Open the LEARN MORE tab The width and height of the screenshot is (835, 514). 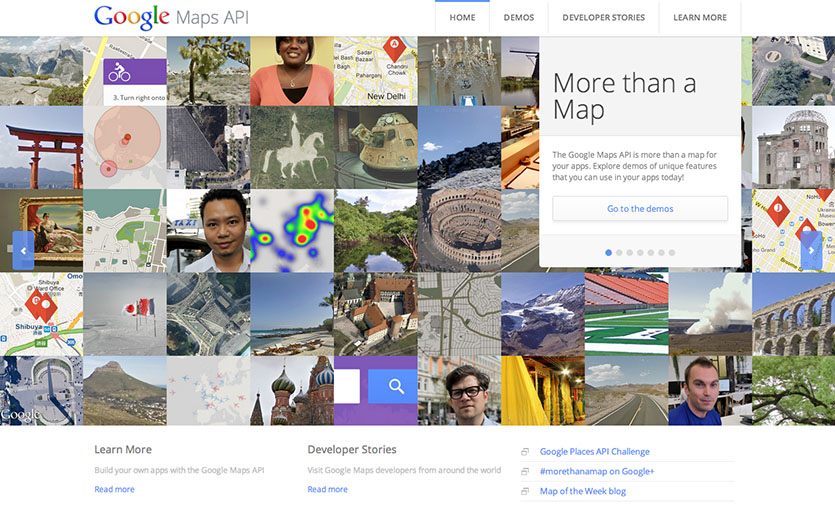tap(700, 18)
